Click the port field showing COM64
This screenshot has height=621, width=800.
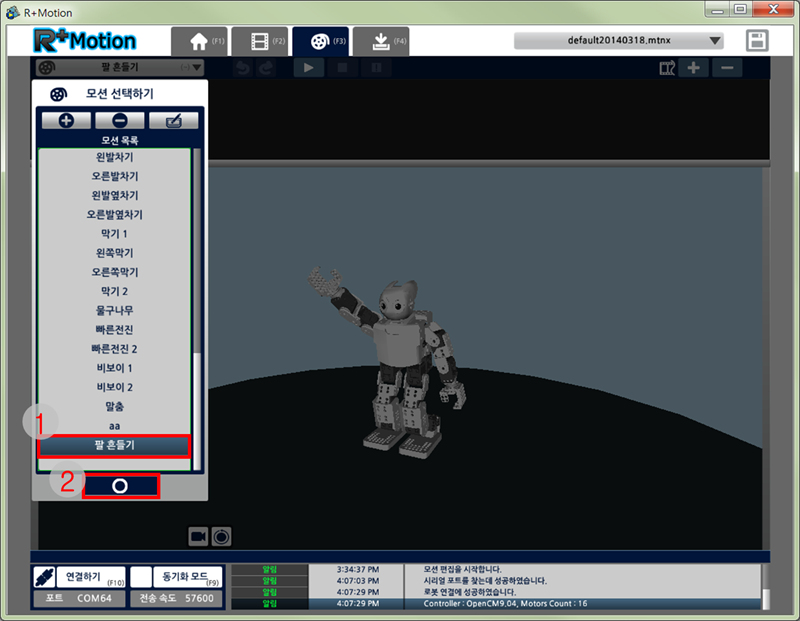79,598
